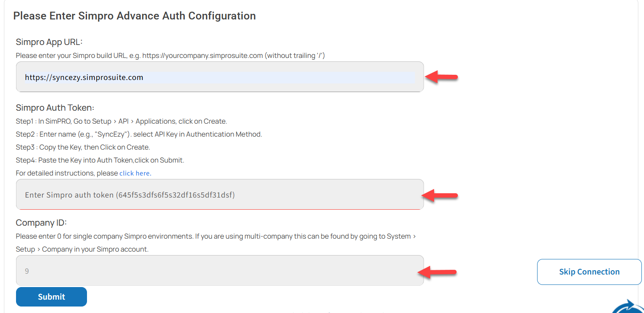644x313 pixels.
Task: Click the 'Please Enter Simpro Advance Auth Configuration' heading
Action: 135,16
